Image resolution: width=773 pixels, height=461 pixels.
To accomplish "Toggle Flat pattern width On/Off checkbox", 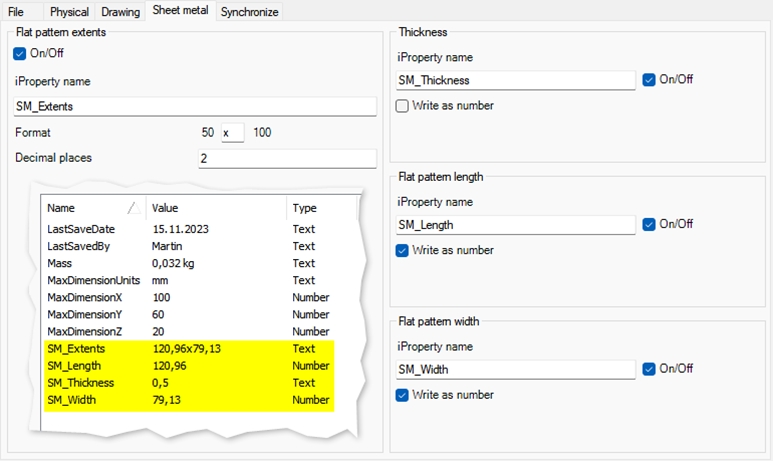I will click(649, 369).
